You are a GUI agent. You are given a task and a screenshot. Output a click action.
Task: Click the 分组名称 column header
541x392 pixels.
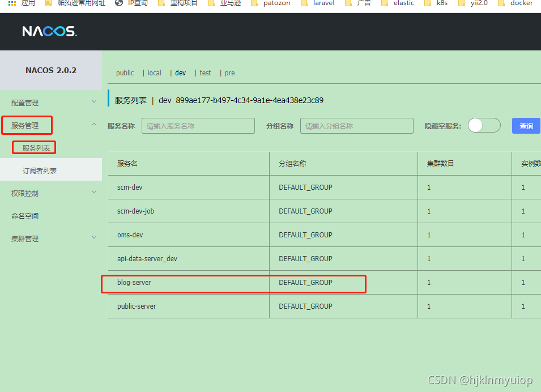pyautogui.click(x=292, y=164)
